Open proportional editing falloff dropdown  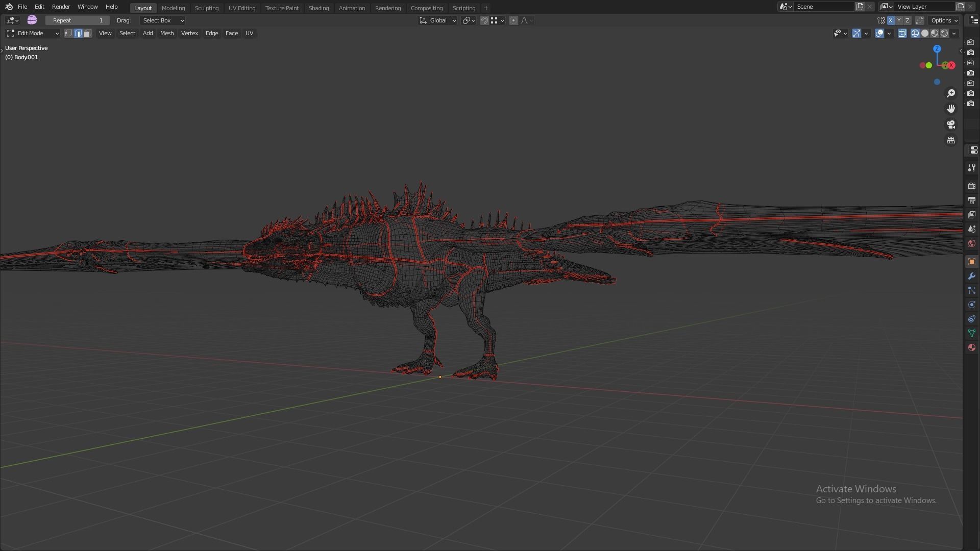(x=527, y=20)
